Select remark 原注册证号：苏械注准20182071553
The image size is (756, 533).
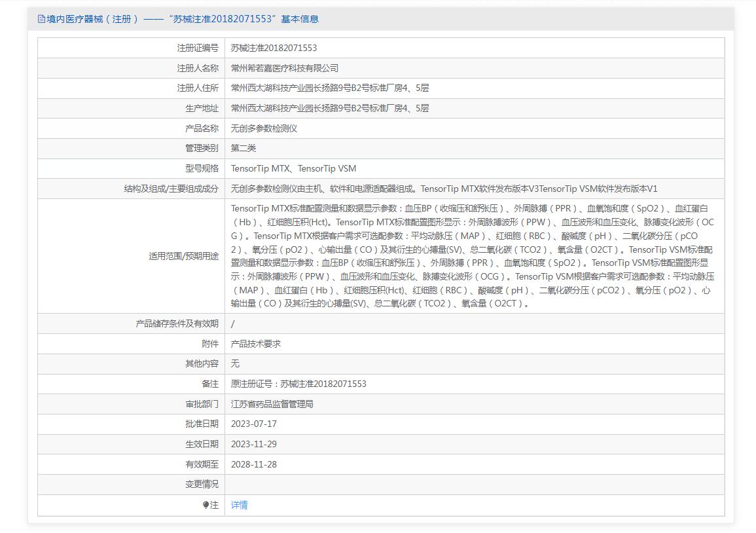(x=298, y=384)
